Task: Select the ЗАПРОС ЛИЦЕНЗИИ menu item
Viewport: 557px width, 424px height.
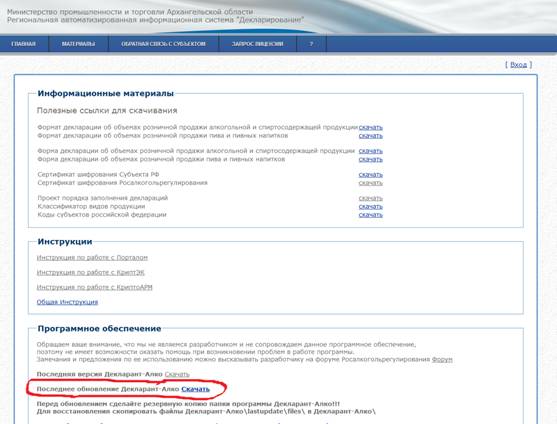Action: (x=258, y=44)
